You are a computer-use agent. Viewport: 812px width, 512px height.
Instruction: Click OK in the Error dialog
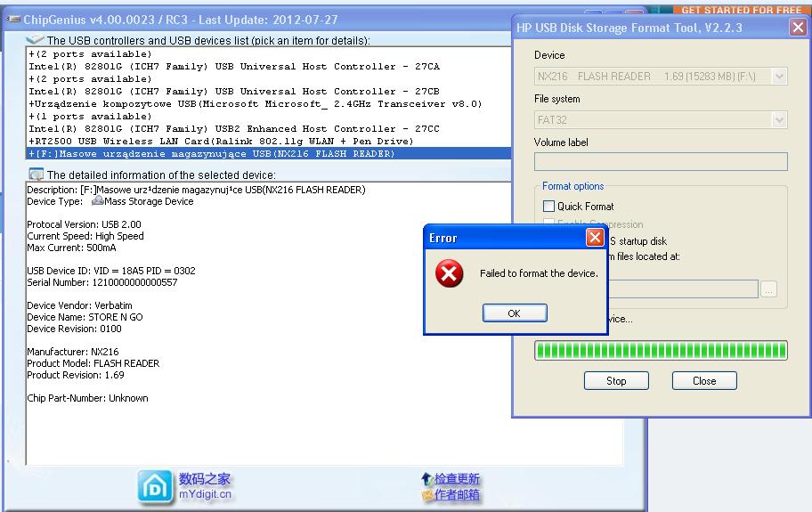[515, 313]
